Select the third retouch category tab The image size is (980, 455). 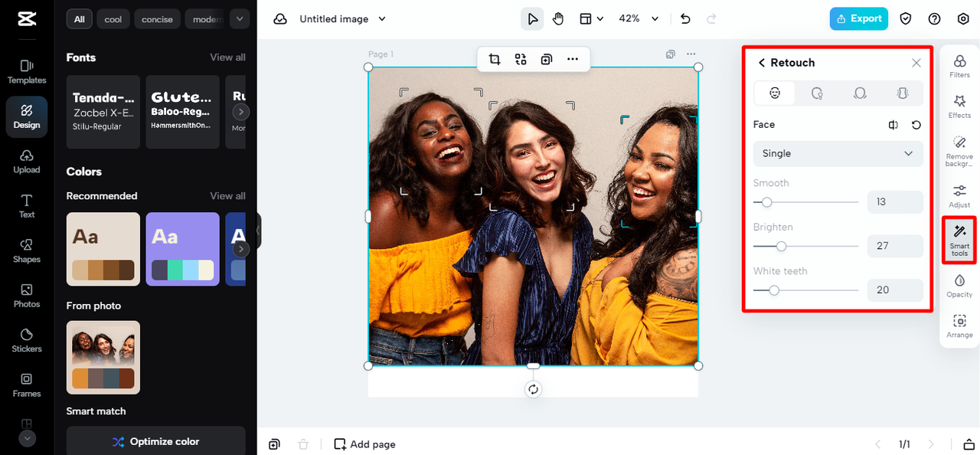point(860,93)
